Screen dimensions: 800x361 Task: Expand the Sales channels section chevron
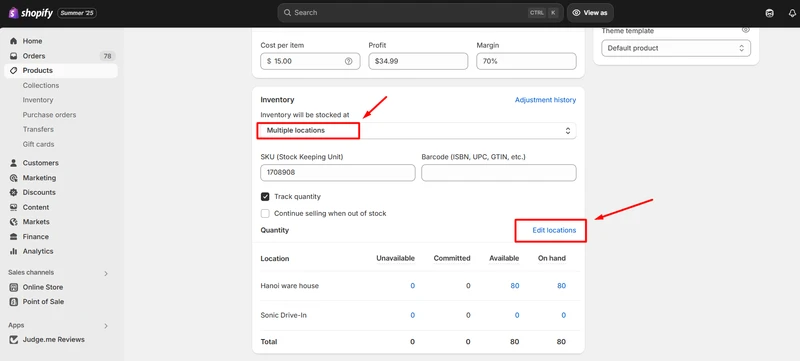click(106, 273)
